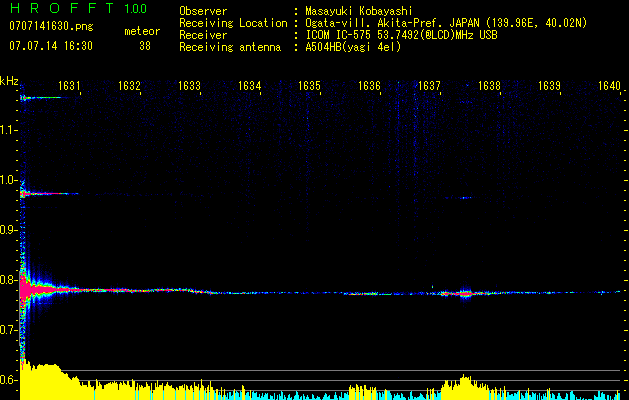Click the Observer field label
This screenshot has width=629, height=400.
tap(203, 11)
